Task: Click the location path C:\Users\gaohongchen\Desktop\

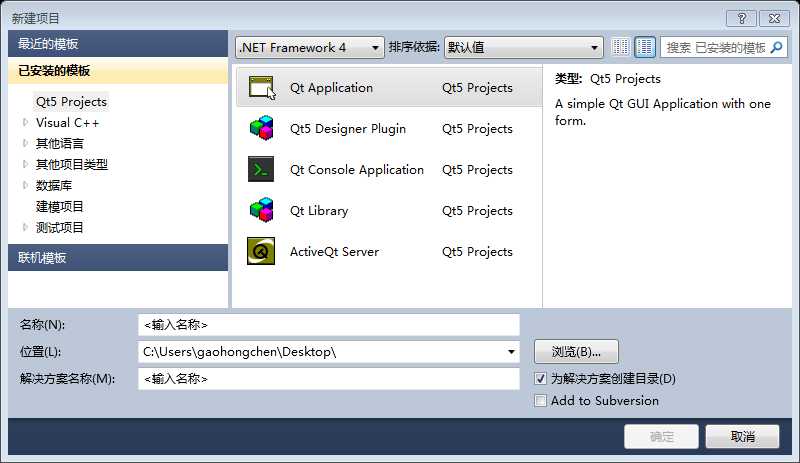Action: [x=239, y=352]
